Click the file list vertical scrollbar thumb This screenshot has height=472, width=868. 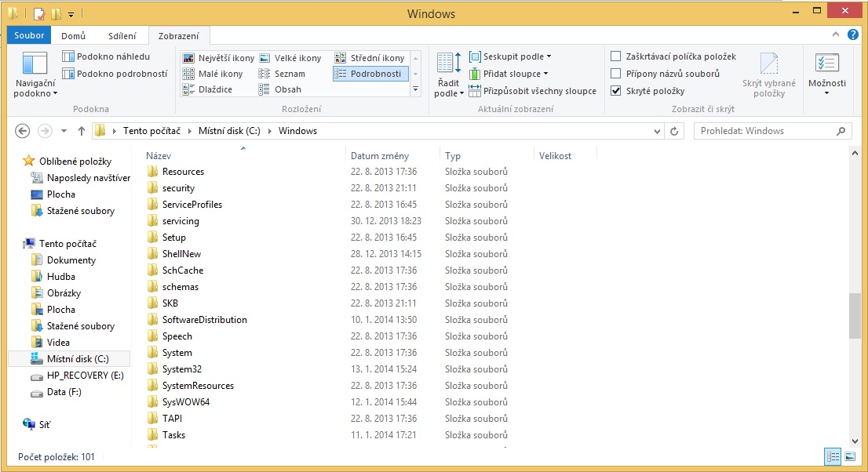(855, 315)
